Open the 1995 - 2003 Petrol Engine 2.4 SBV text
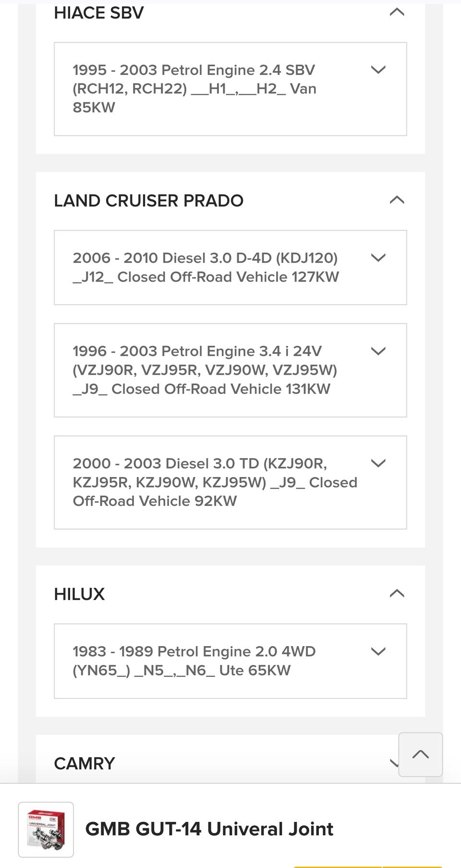This screenshot has width=461, height=868. tap(194, 89)
